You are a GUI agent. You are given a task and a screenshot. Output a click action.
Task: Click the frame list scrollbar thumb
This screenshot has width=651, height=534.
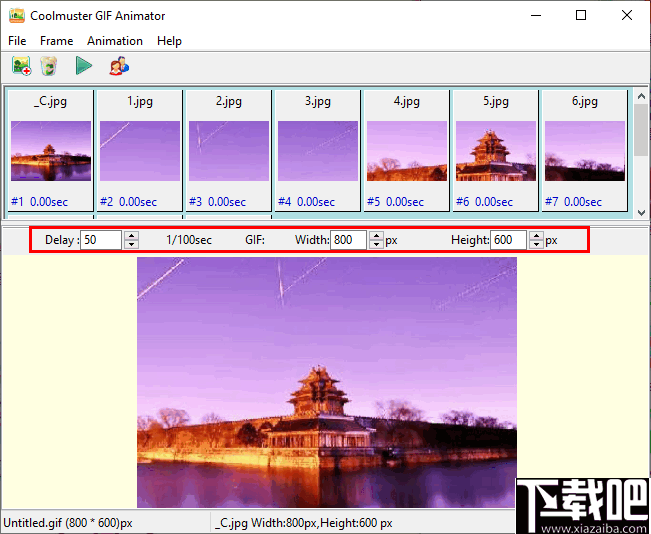pos(641,130)
